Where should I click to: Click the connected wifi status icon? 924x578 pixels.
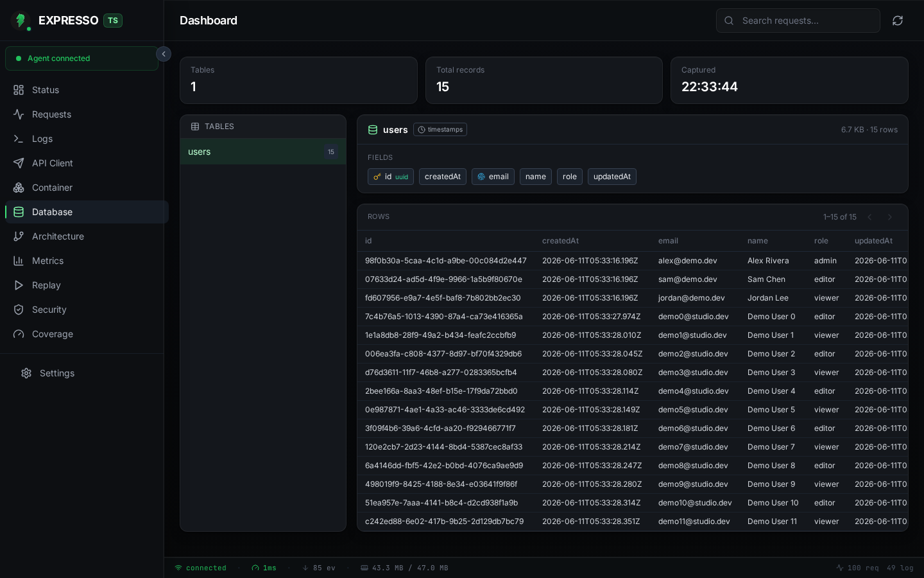tap(178, 568)
